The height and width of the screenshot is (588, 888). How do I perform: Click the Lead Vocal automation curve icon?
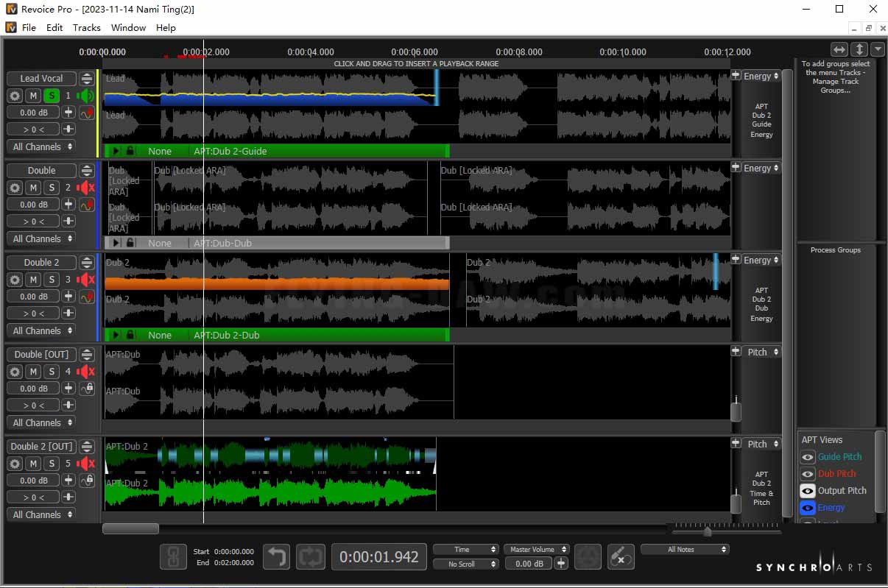(88, 113)
